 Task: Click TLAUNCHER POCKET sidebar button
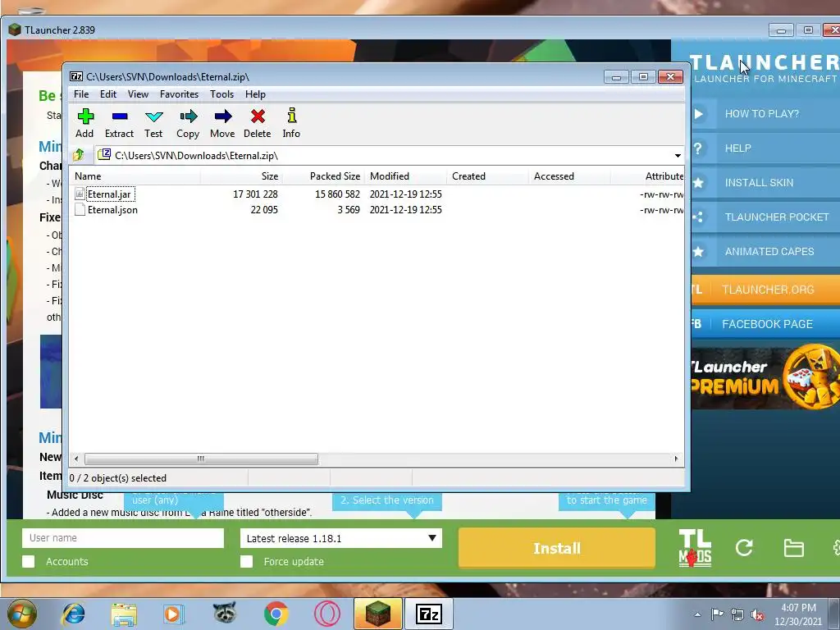click(765, 217)
